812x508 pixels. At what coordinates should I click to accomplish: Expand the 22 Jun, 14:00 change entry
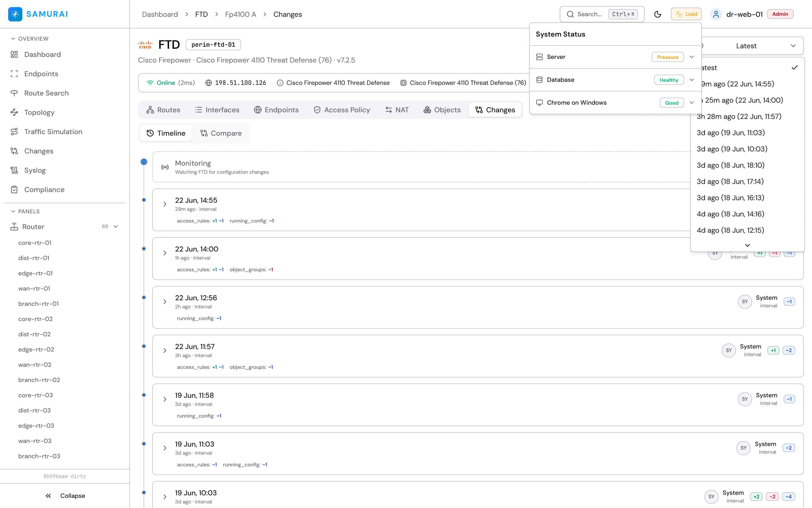(165, 253)
